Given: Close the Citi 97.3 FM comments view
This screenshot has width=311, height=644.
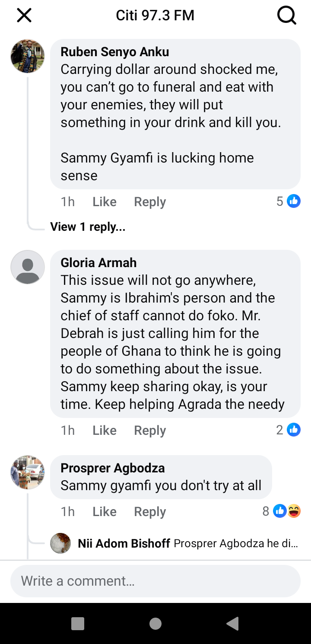Looking at the screenshot, I should tap(24, 16).
